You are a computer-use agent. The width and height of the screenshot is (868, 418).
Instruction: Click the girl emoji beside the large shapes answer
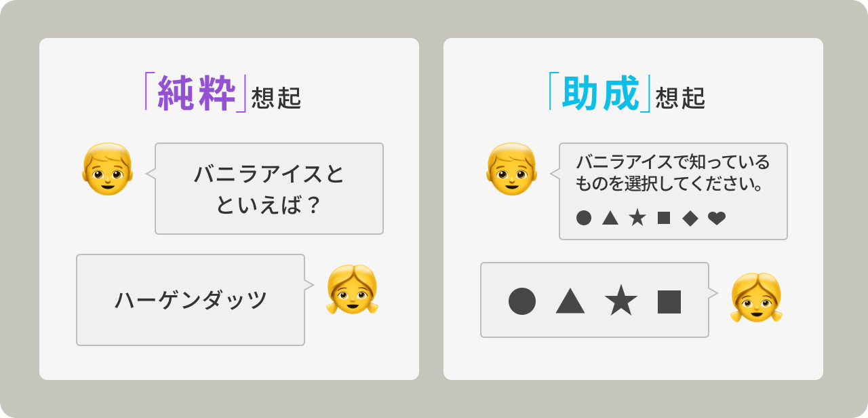tap(755, 297)
